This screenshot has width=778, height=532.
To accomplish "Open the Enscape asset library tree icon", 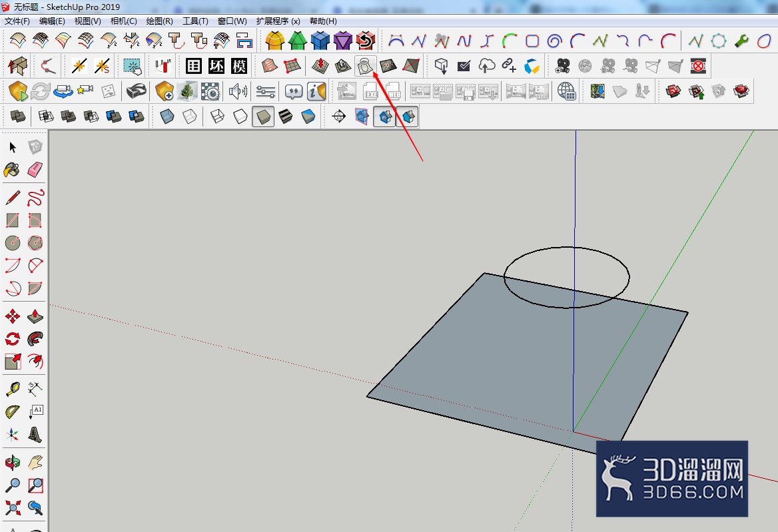I will tap(187, 91).
